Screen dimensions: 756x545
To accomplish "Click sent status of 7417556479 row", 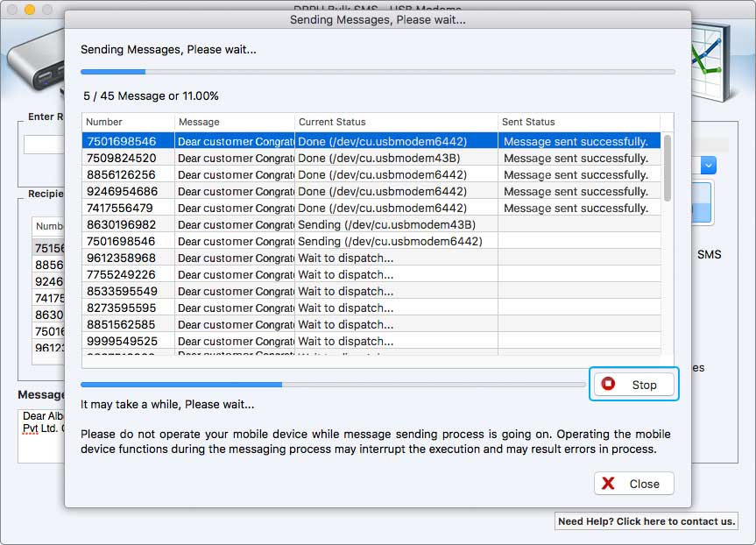I will [x=579, y=208].
